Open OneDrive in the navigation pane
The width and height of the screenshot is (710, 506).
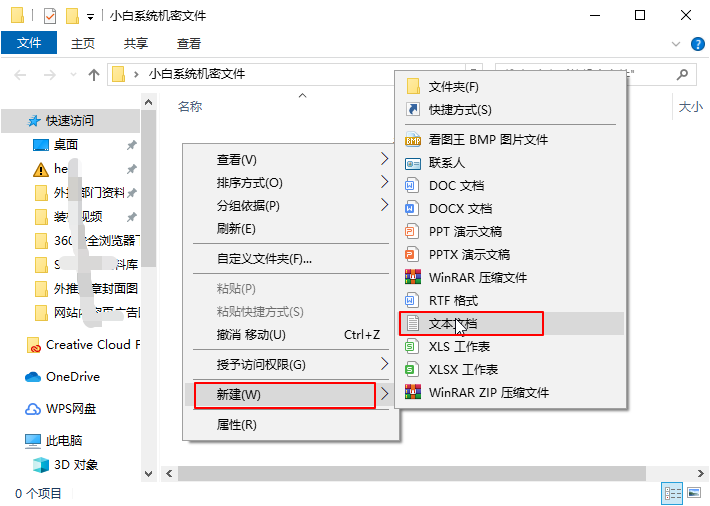72,377
